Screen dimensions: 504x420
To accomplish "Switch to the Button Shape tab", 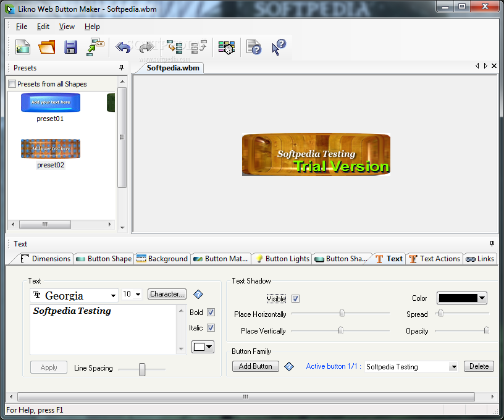I will click(x=104, y=259).
